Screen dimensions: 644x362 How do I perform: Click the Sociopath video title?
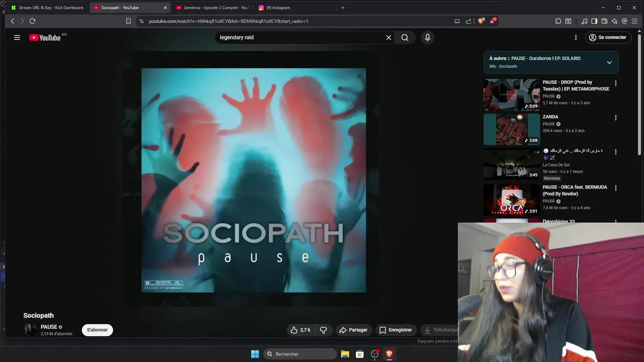38,316
